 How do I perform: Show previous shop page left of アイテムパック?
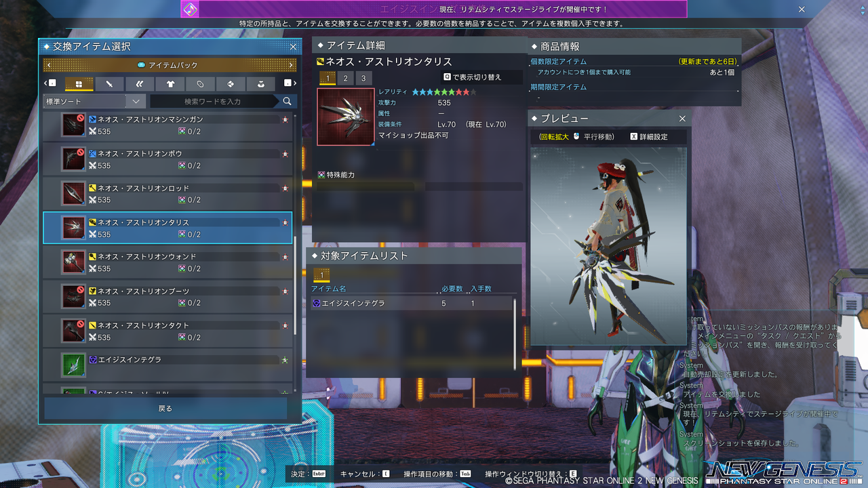[x=47, y=65]
